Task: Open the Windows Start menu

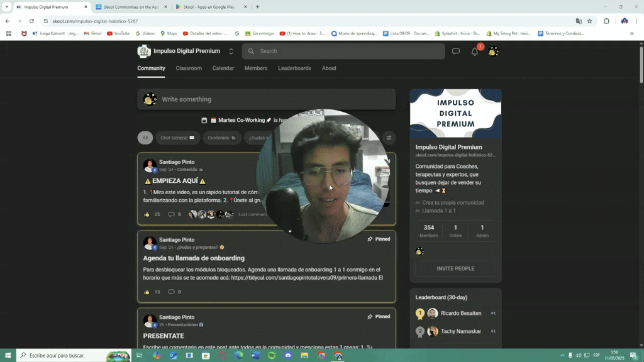Action: coord(8,356)
